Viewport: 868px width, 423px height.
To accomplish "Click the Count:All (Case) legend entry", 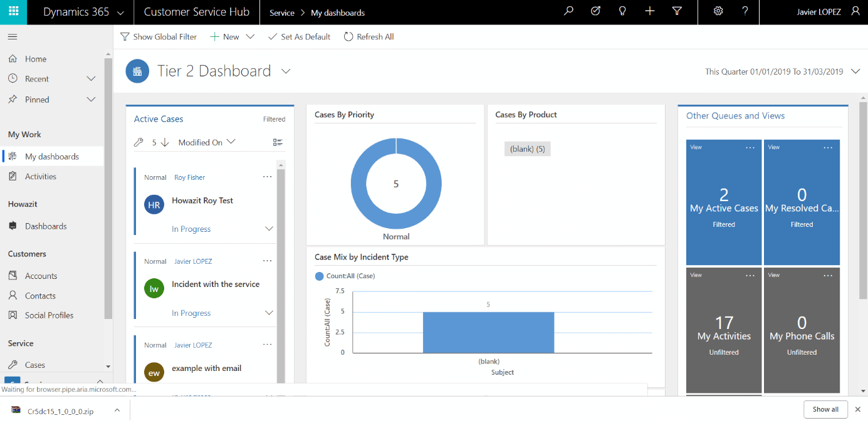I will (x=345, y=276).
